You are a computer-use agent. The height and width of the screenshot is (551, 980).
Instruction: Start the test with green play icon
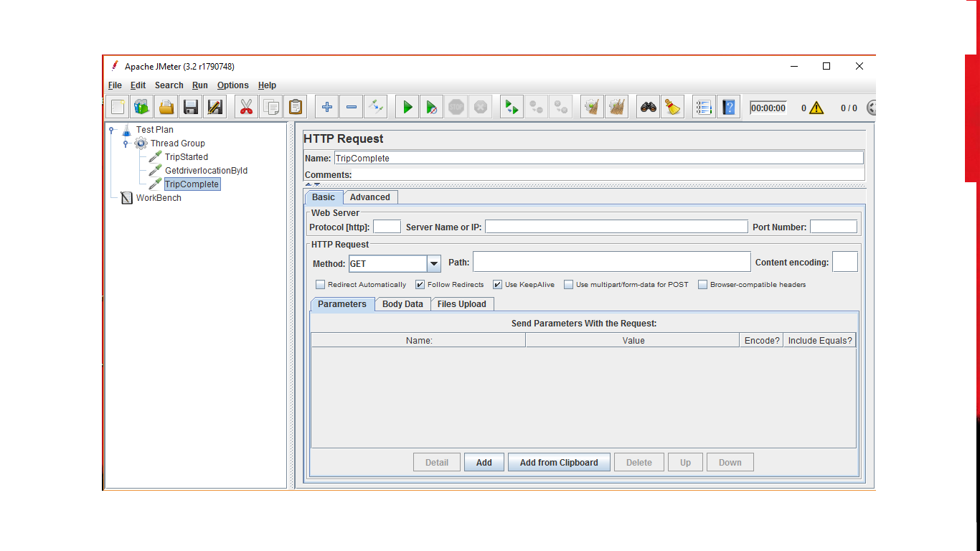407,108
